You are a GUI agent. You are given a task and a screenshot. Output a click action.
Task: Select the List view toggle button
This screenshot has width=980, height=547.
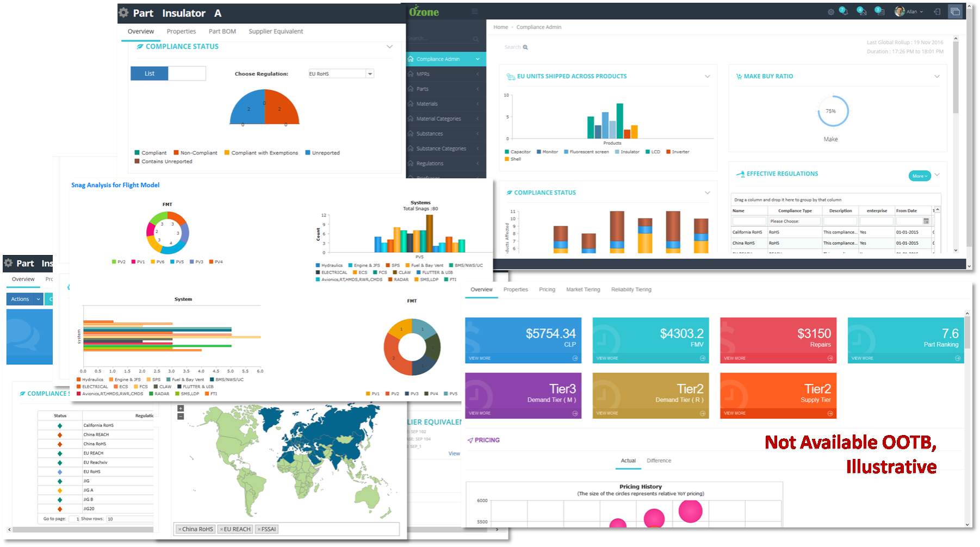150,73
